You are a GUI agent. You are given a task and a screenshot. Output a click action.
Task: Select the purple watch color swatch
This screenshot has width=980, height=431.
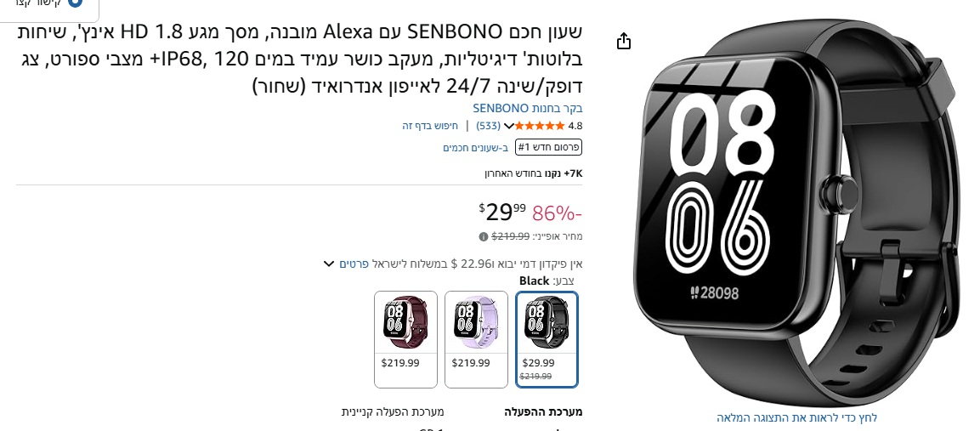click(x=476, y=338)
